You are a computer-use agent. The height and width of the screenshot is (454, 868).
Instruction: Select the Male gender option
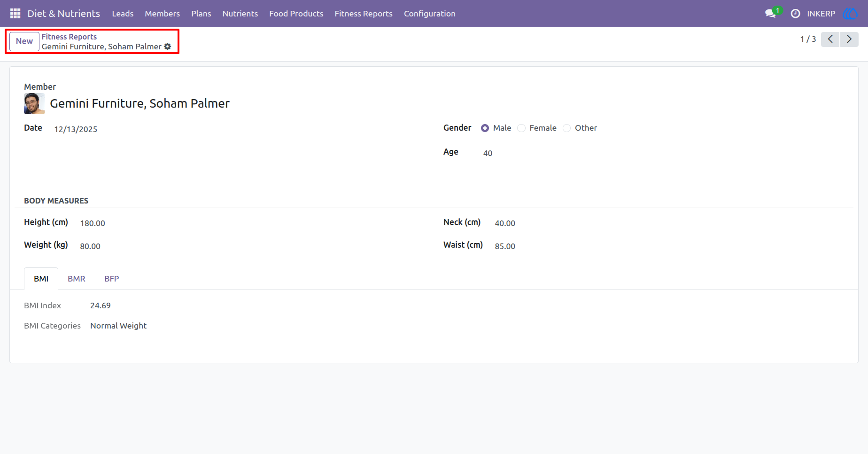485,128
